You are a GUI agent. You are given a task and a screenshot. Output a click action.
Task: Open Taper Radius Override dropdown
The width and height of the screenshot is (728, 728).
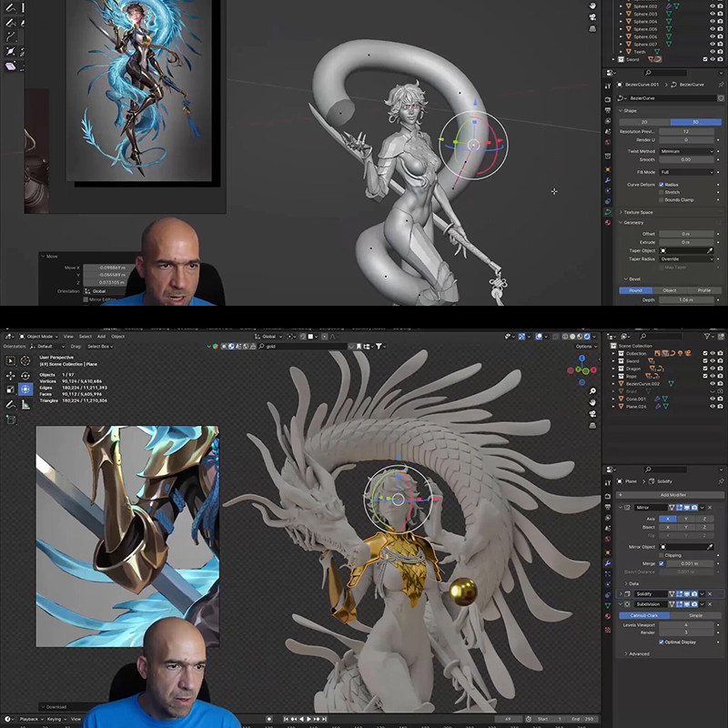point(686,259)
